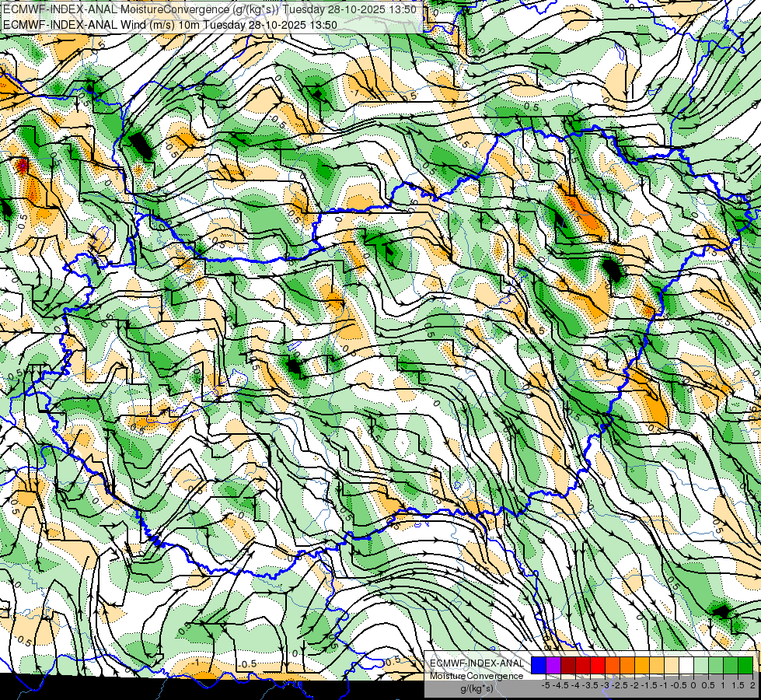This screenshot has height=700, width=761.
Task: Click the pale orange legend swatch
Action: tap(672, 665)
